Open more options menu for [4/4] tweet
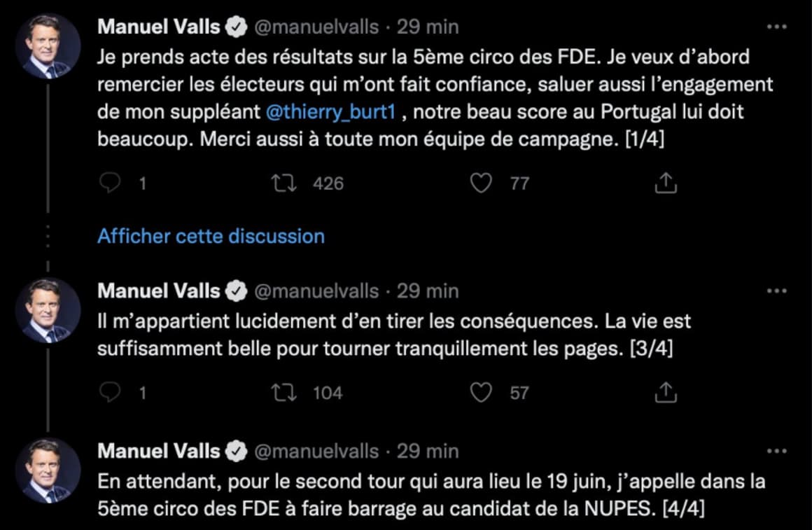This screenshot has width=812, height=530. coord(777,451)
